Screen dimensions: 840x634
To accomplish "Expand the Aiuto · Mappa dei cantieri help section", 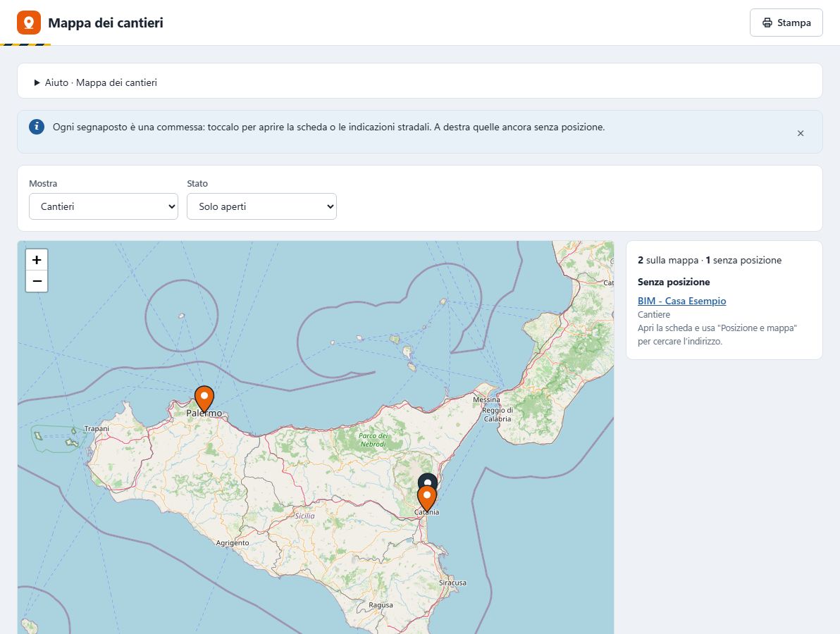I will tap(96, 82).
